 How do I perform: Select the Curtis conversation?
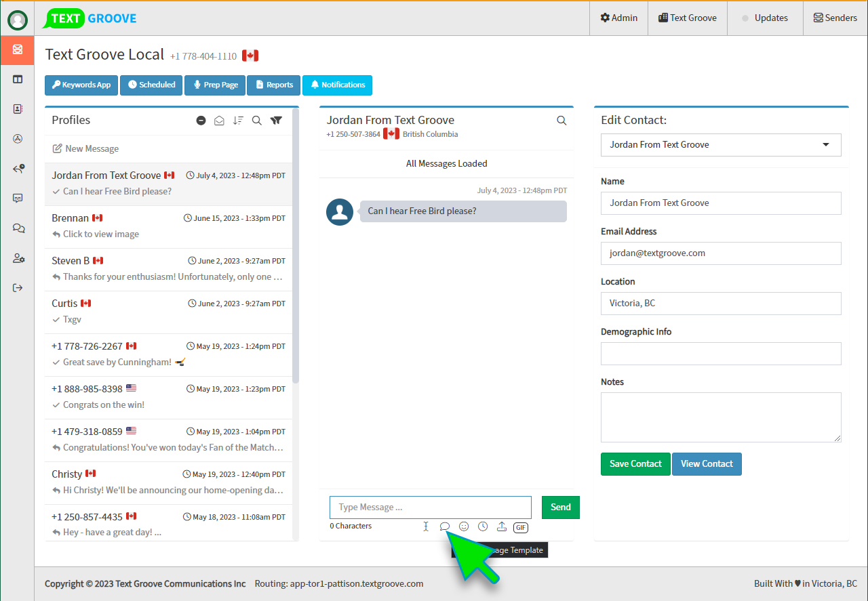click(168, 312)
